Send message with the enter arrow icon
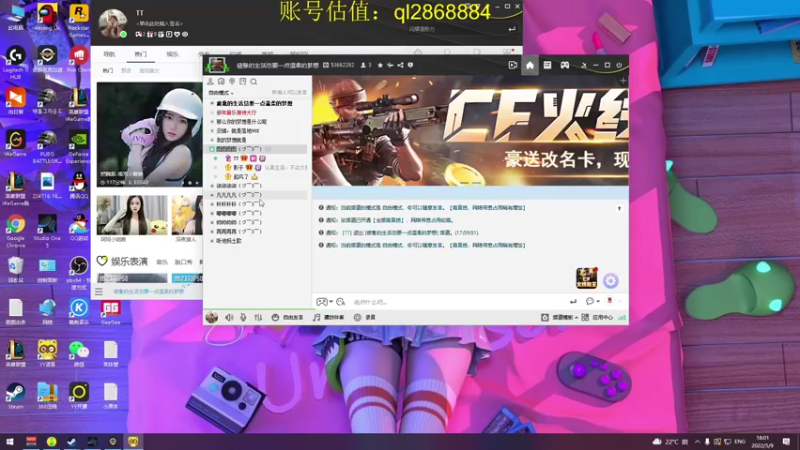The width and height of the screenshot is (800, 450). (573, 302)
